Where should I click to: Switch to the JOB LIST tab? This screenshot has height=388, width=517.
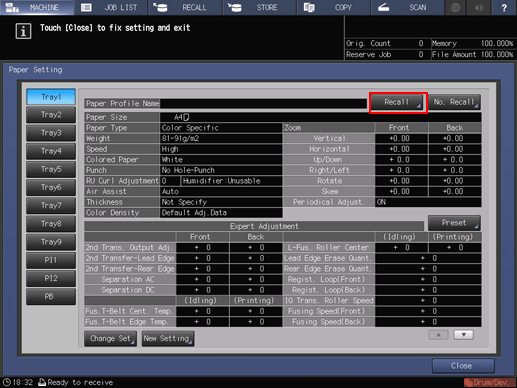click(111, 7)
